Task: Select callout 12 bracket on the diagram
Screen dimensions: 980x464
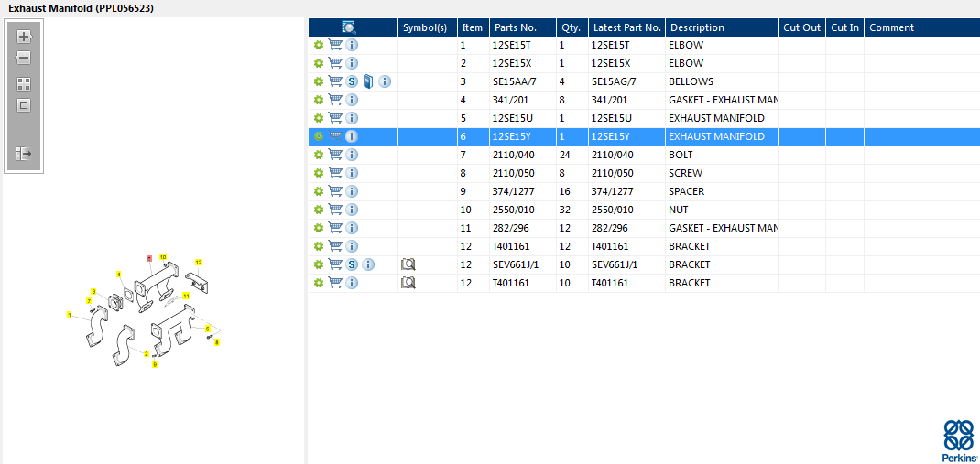Action: [x=199, y=263]
